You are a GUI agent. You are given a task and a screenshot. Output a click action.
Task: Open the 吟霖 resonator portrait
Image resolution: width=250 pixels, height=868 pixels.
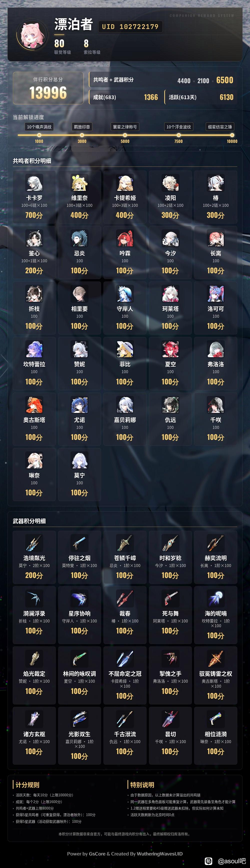(x=125, y=238)
